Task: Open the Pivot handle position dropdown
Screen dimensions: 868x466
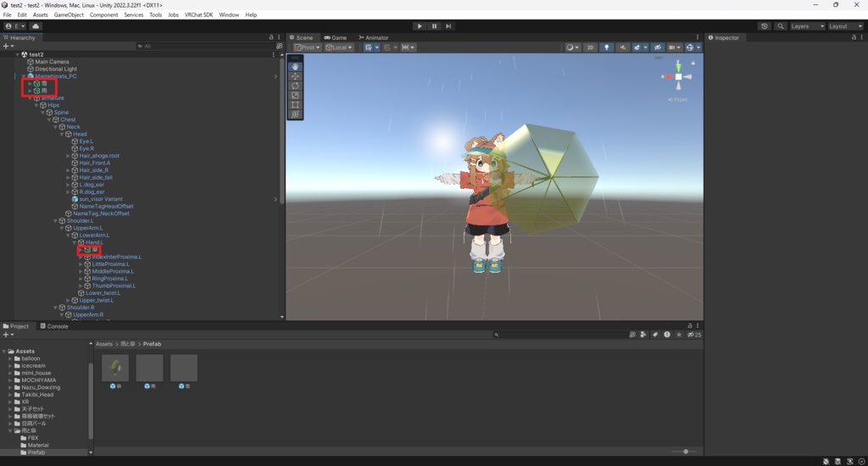Action: pyautogui.click(x=307, y=47)
